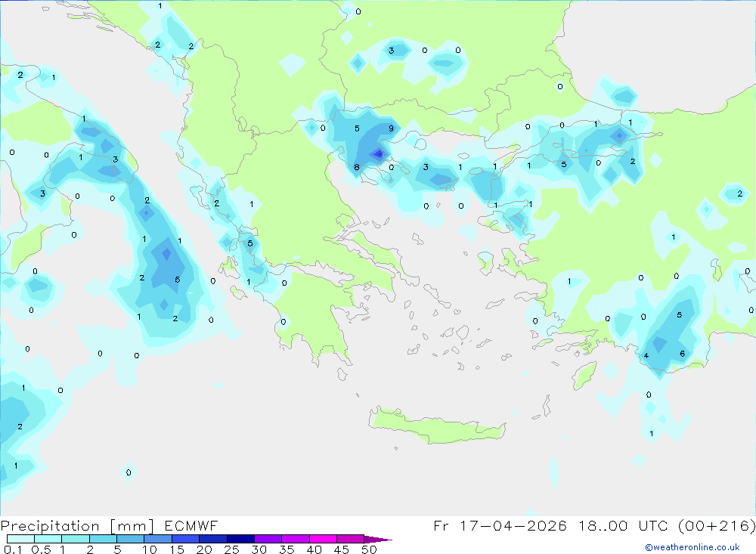Click the precipitation value '9' over northern Greece
Screen dimensions: 756x554
(x=391, y=128)
